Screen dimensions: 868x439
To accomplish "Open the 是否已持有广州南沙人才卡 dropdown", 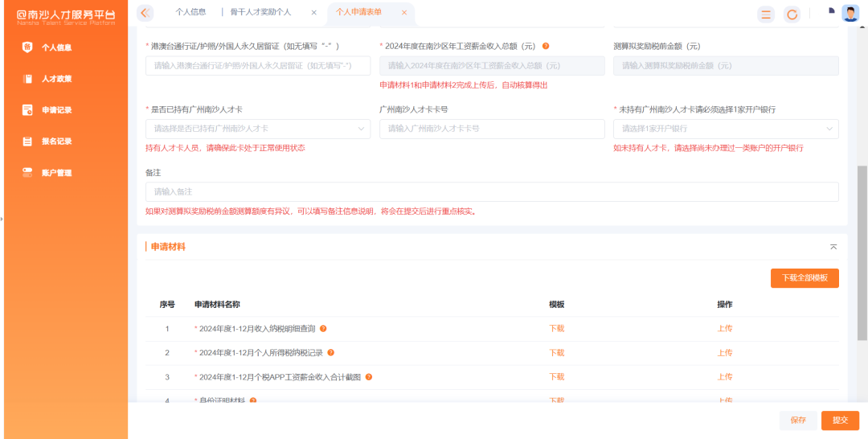I will 257,129.
